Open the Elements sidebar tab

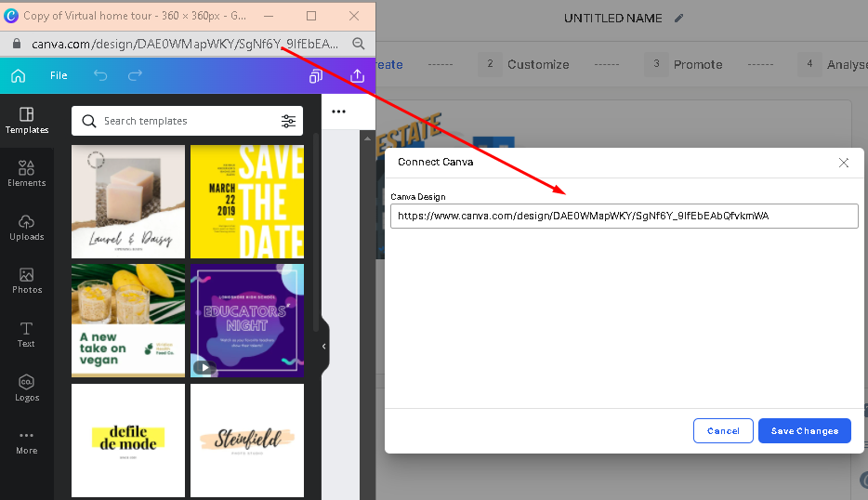pyautogui.click(x=27, y=173)
